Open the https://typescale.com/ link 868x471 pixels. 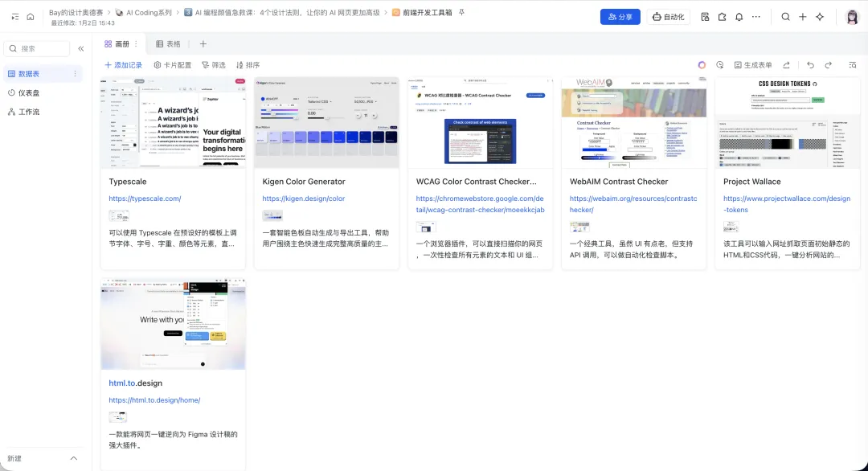145,199
